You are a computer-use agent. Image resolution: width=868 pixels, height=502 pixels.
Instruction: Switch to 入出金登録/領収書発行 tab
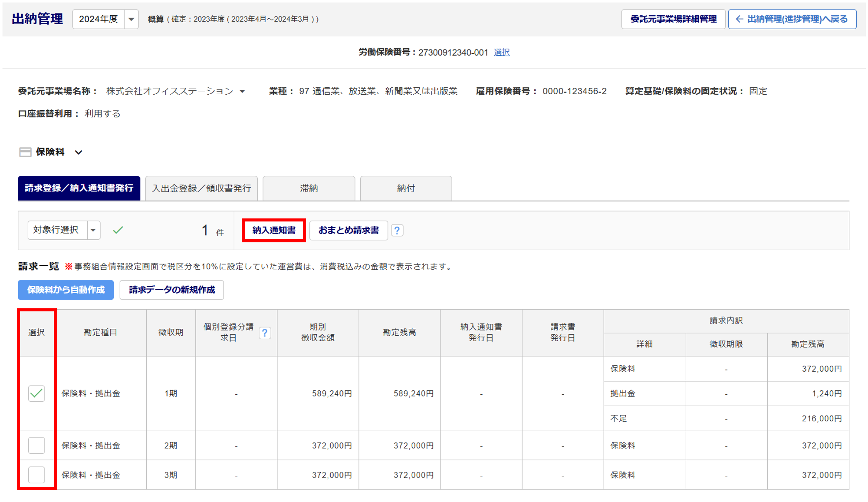coord(201,188)
